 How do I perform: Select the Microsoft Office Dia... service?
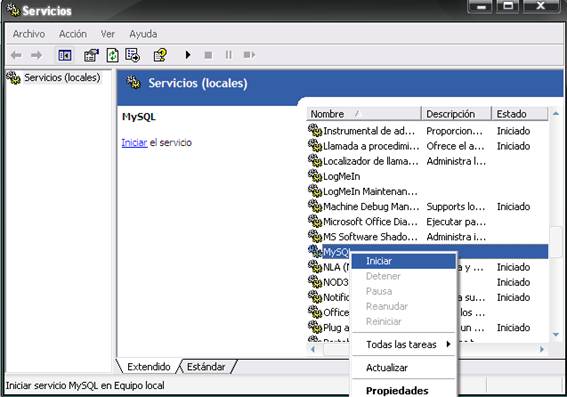tap(428, 222)
